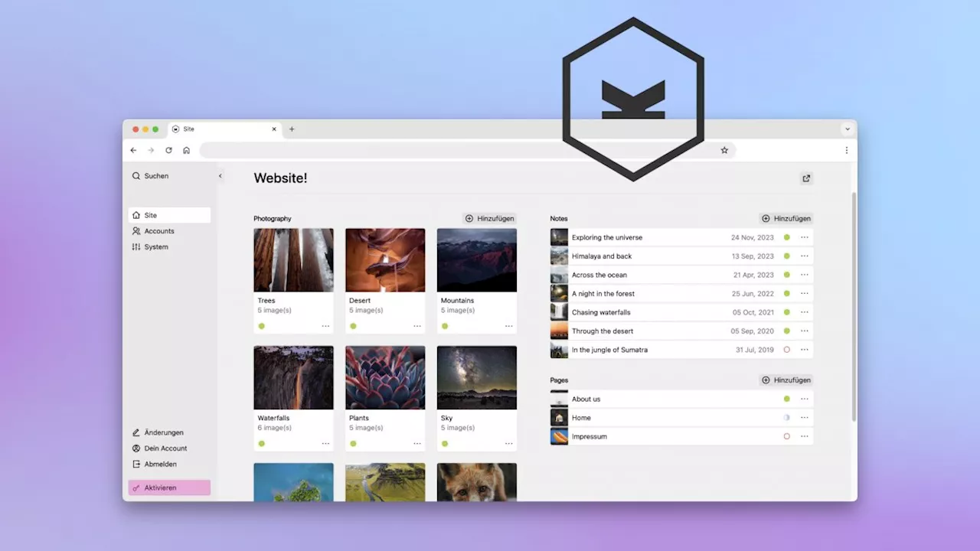
Task: Open the options dots of Through the desert
Action: (x=805, y=331)
